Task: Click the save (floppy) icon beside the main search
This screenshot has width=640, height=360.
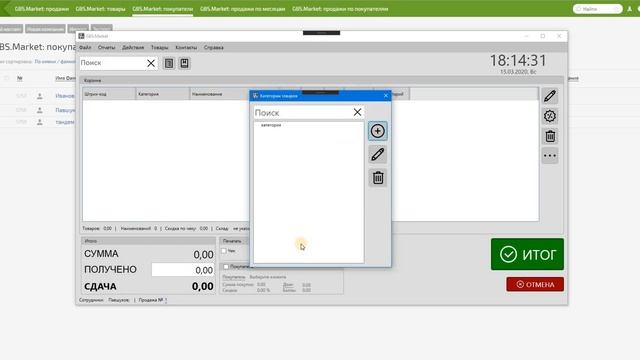Action: [x=184, y=63]
